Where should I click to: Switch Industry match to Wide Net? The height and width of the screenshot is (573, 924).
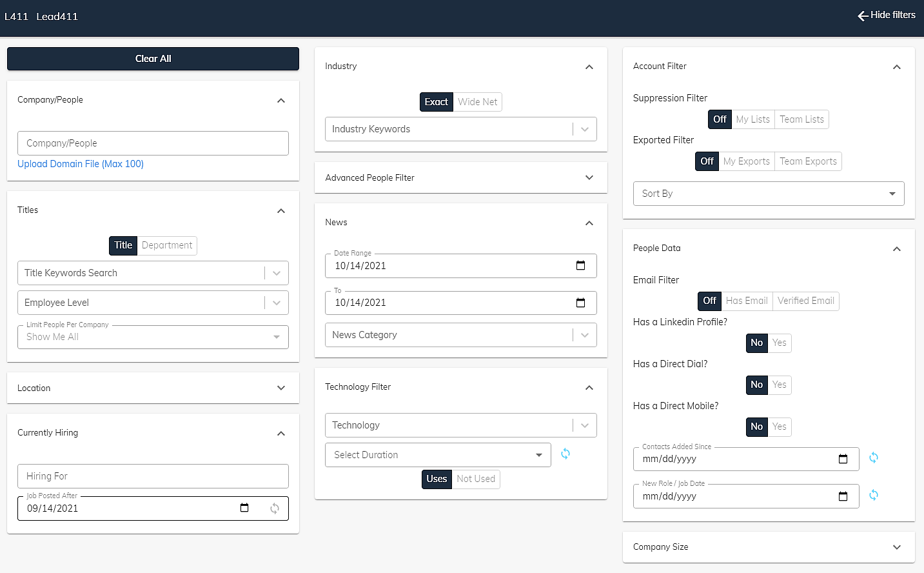(477, 102)
